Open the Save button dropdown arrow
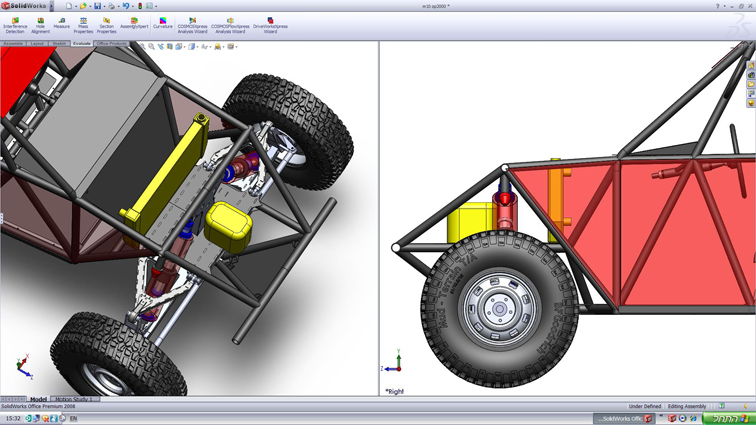This screenshot has width=756, height=425. click(105, 6)
